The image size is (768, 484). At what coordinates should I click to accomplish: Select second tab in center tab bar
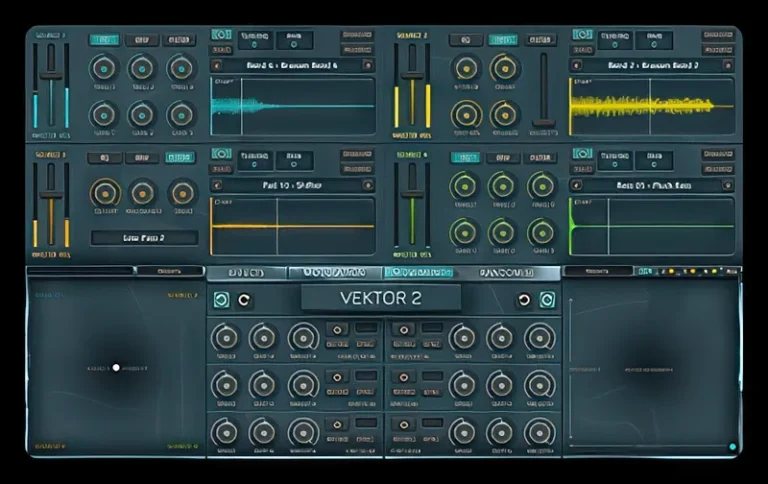click(335, 273)
